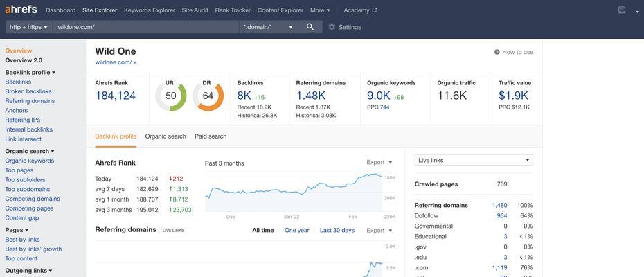Open Competing domains report

point(33,199)
